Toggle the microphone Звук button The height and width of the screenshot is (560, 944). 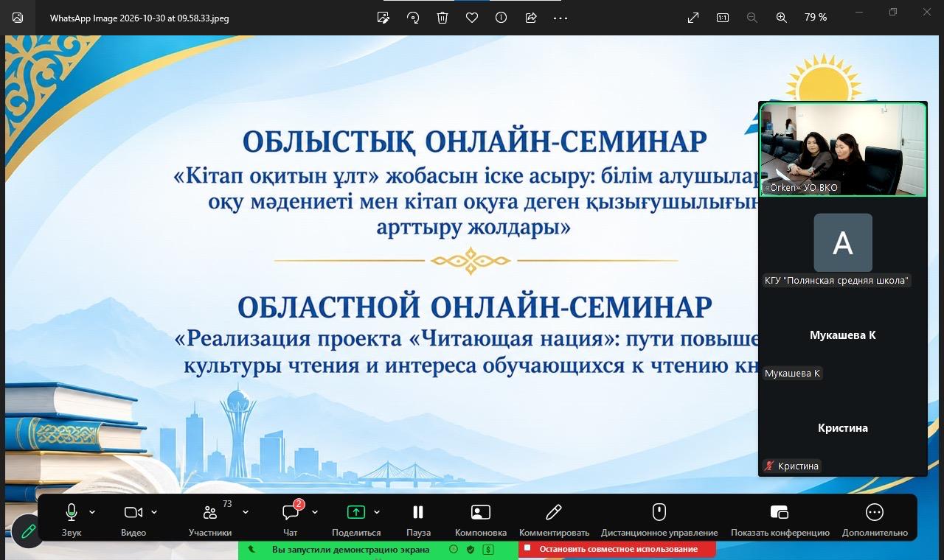tap(72, 518)
